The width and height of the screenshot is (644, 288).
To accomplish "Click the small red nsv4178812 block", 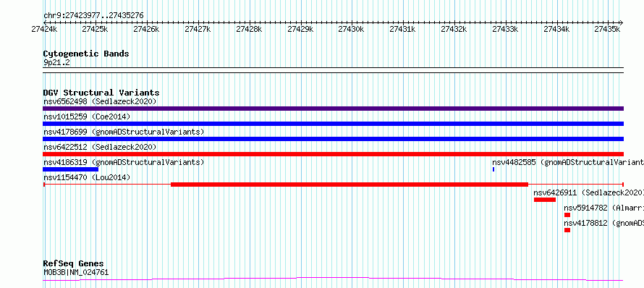I will coord(567,230).
